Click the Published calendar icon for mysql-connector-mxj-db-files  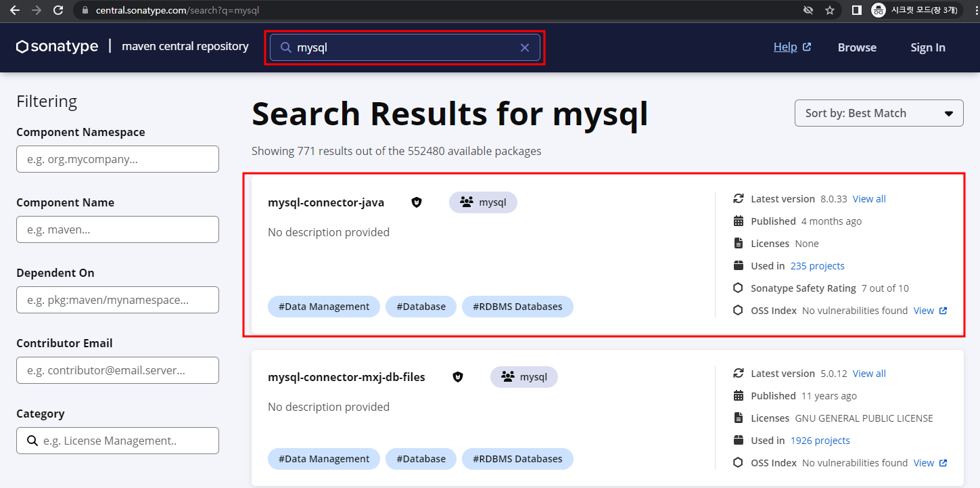[x=739, y=395]
